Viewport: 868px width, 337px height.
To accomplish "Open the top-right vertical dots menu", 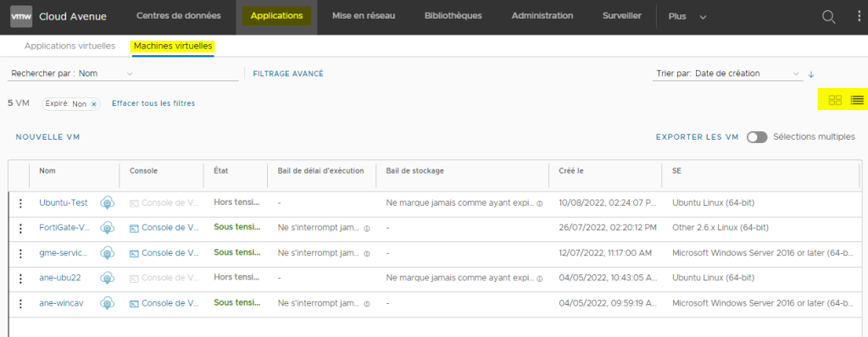I will 860,17.
